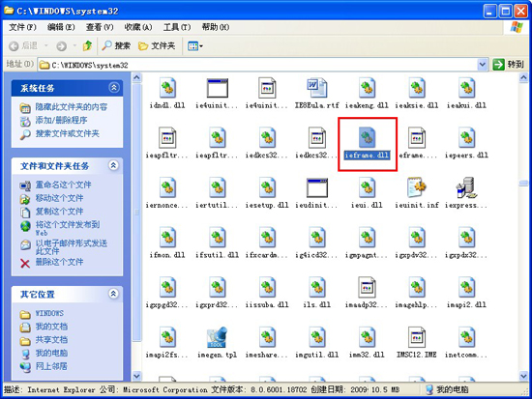Go to 网上邻居 link
This screenshot has width=532, height=399.
(51, 366)
